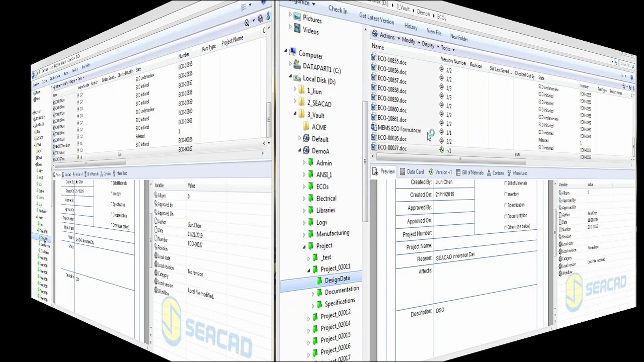The height and width of the screenshot is (362, 644).
Task: Click the Workflow gear icon in left window
Action: [157, 290]
